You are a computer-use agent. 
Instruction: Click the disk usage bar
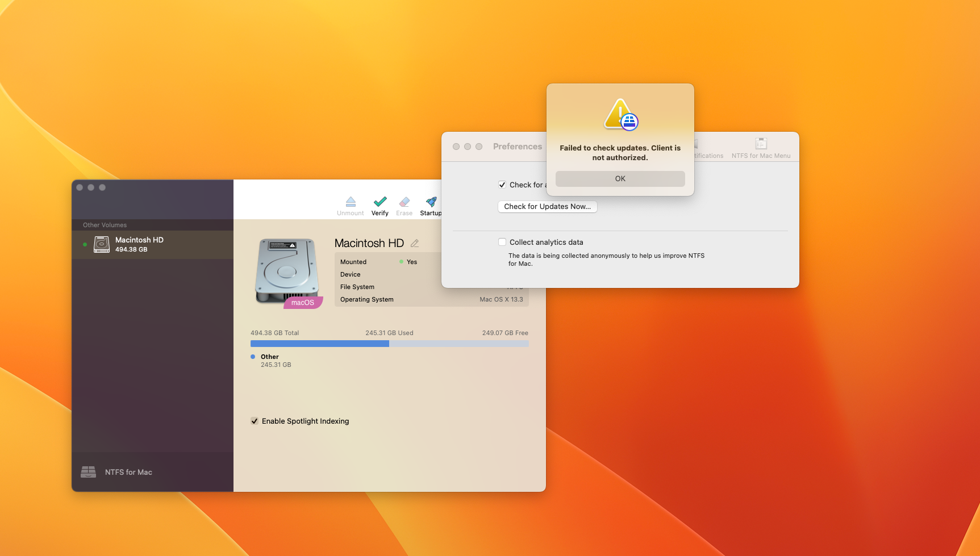tap(390, 344)
